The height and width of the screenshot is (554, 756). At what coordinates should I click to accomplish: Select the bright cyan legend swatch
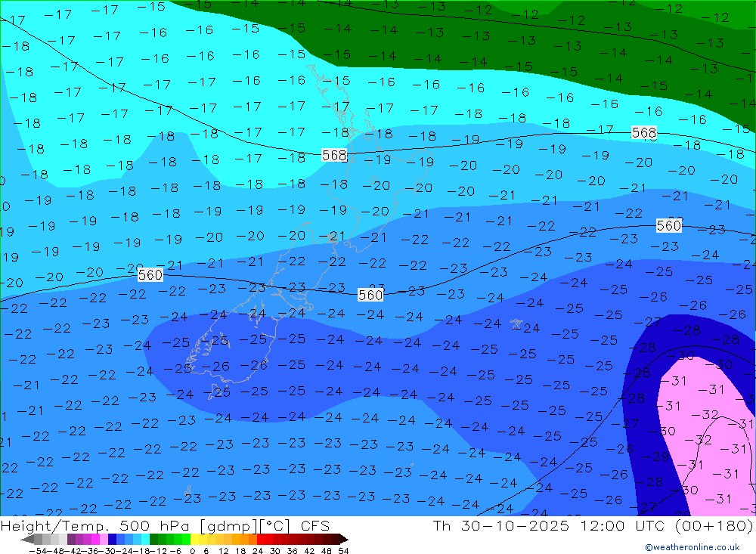145,539
